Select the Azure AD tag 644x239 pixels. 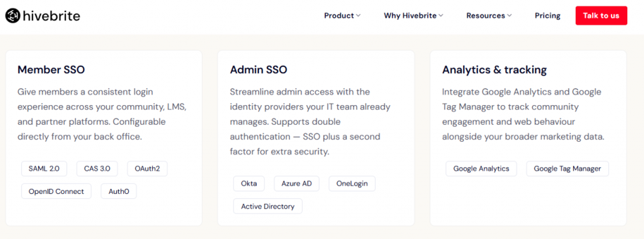tap(297, 184)
